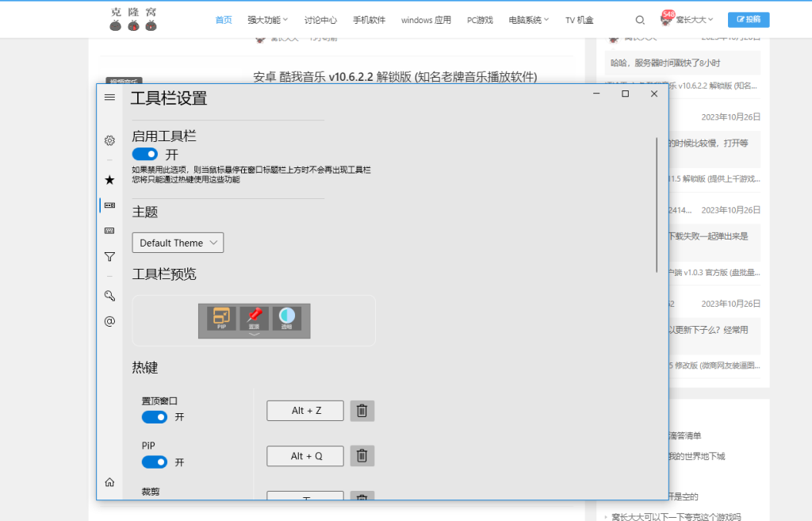Select the star favorites sidebar icon
The width and height of the screenshot is (812, 521).
[109, 180]
